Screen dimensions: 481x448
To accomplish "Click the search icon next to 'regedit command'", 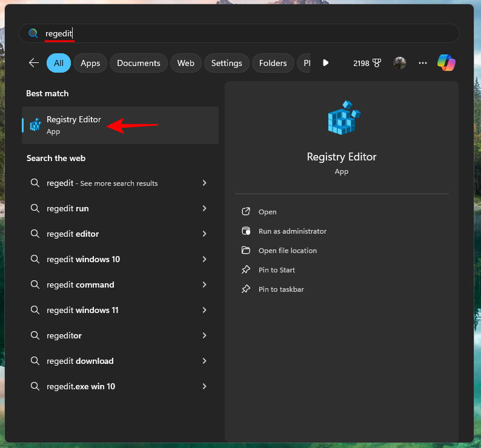I will click(x=35, y=285).
